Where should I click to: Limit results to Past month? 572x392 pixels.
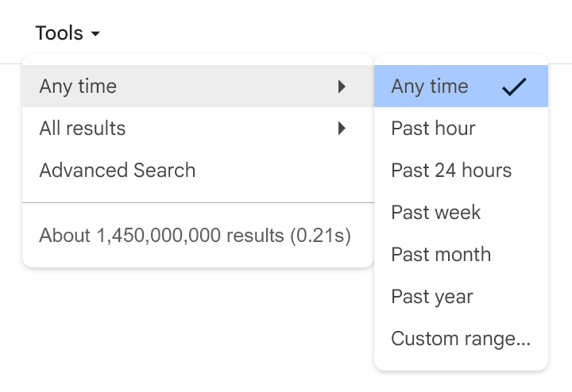pos(441,255)
